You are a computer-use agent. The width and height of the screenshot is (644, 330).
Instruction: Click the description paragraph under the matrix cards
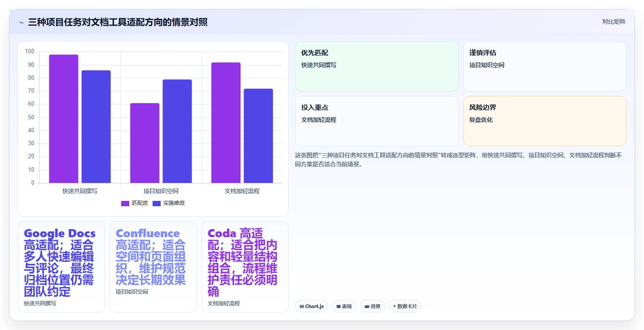point(458,160)
